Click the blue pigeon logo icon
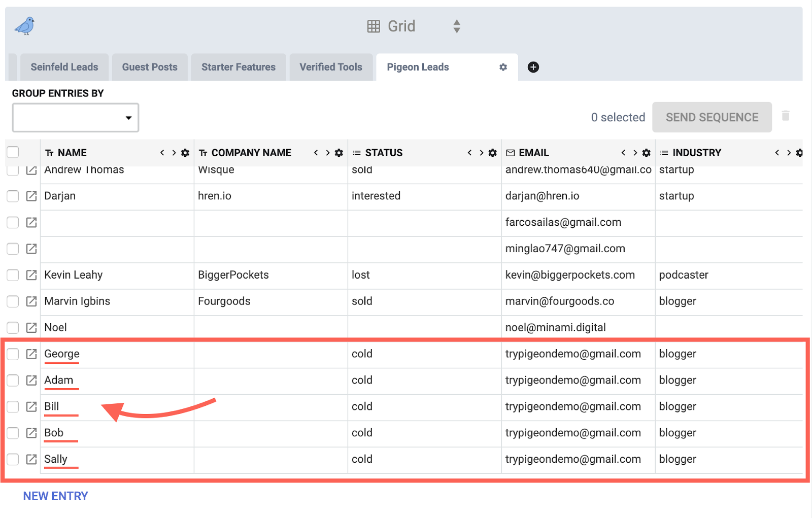Screen dimensions: 812x518 point(24,26)
